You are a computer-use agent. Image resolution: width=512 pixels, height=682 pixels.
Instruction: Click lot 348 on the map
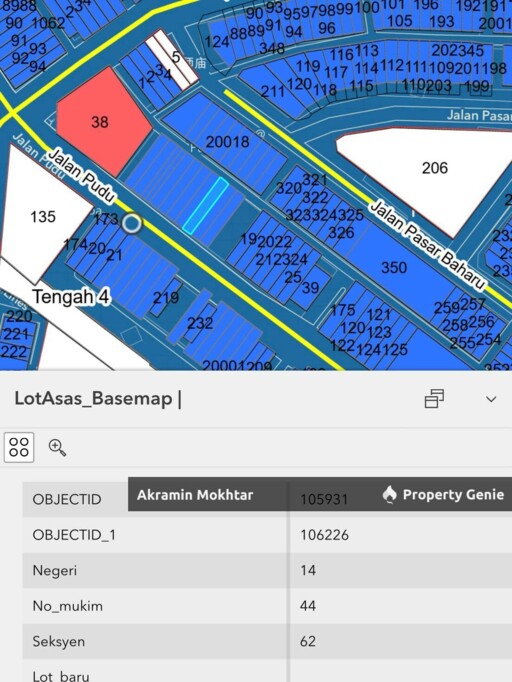coord(272,48)
